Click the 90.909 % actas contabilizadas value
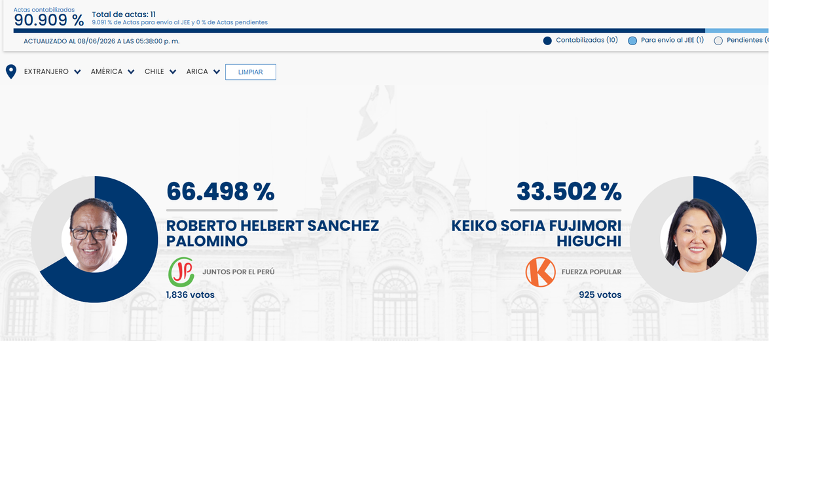The image size is (838, 504). click(x=49, y=20)
